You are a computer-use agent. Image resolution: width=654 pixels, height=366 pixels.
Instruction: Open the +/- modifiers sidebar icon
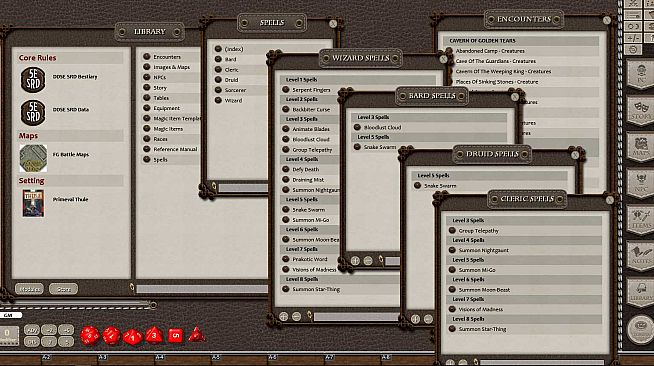(633, 38)
